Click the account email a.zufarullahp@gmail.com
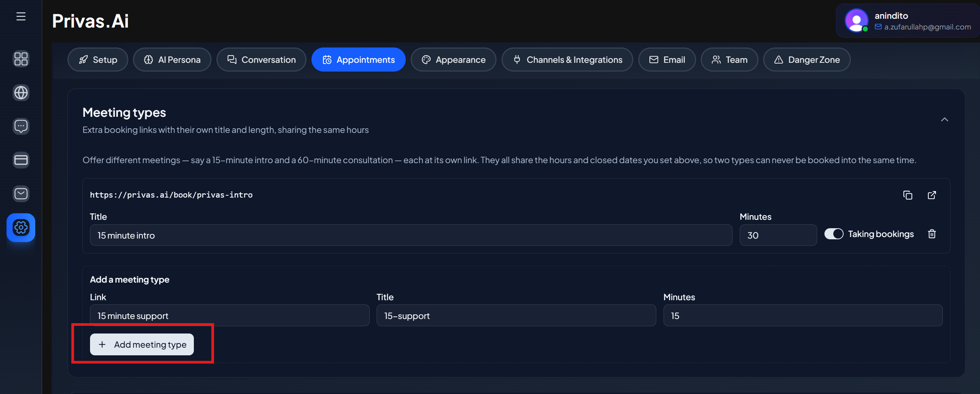Viewport: 980px width, 394px height. coord(927,27)
